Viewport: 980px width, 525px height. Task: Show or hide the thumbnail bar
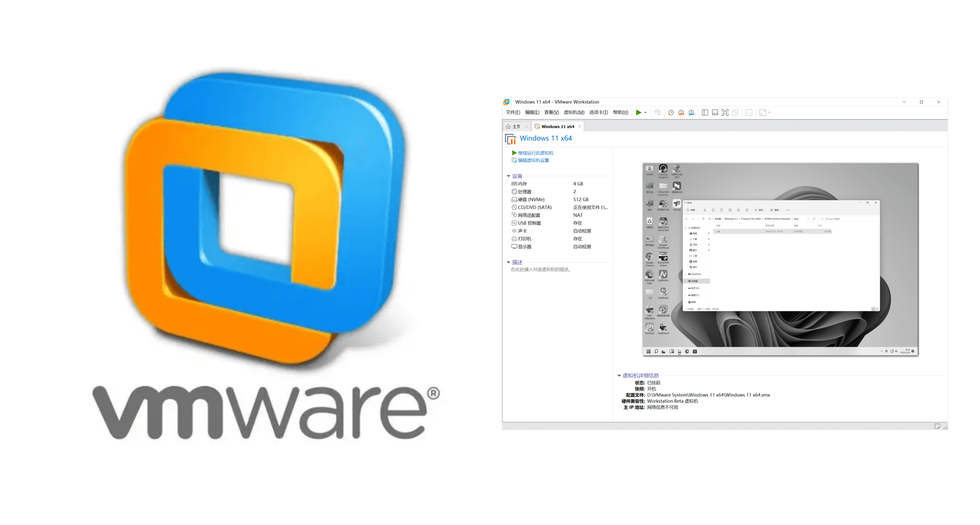pos(715,112)
